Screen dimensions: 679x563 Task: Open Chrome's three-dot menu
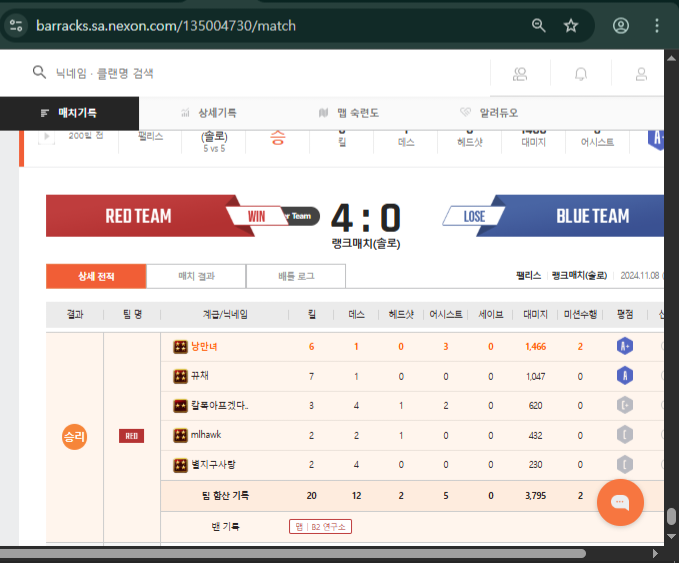657,25
